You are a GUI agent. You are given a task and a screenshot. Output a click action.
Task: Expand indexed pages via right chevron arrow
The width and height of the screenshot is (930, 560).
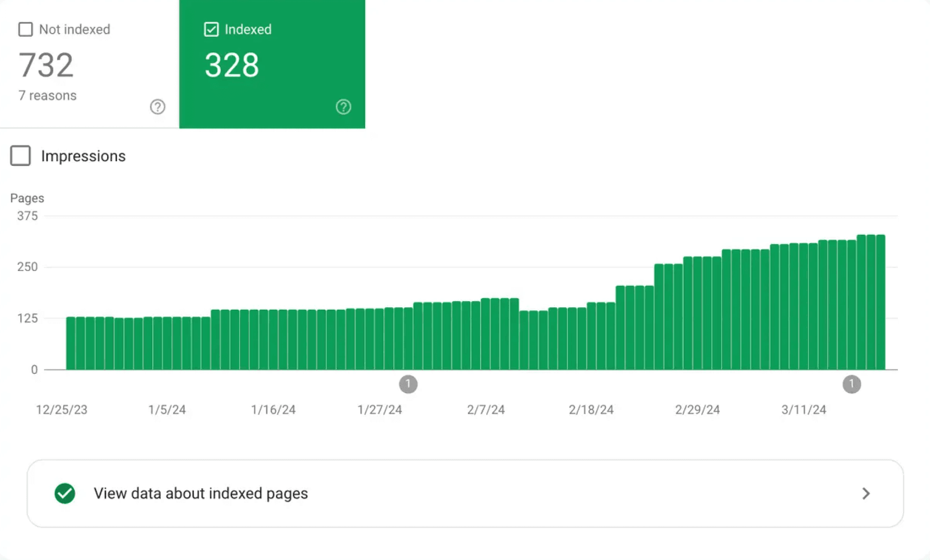866,494
